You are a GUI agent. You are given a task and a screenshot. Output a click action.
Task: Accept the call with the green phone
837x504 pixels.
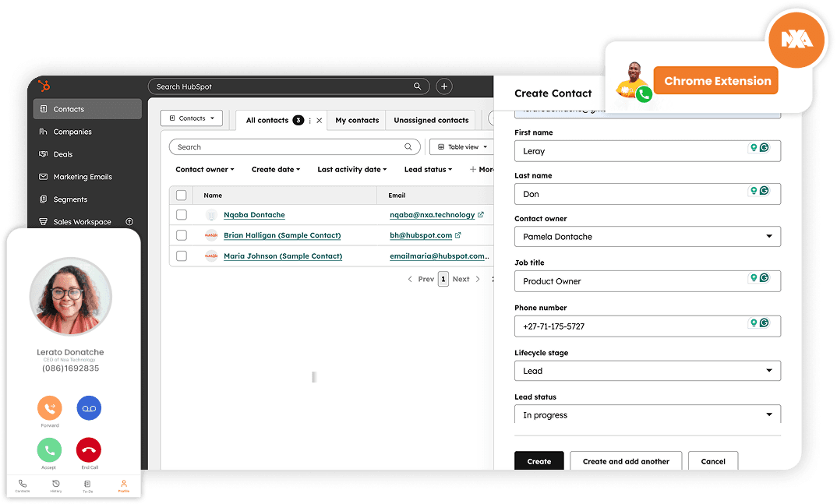tap(50, 450)
